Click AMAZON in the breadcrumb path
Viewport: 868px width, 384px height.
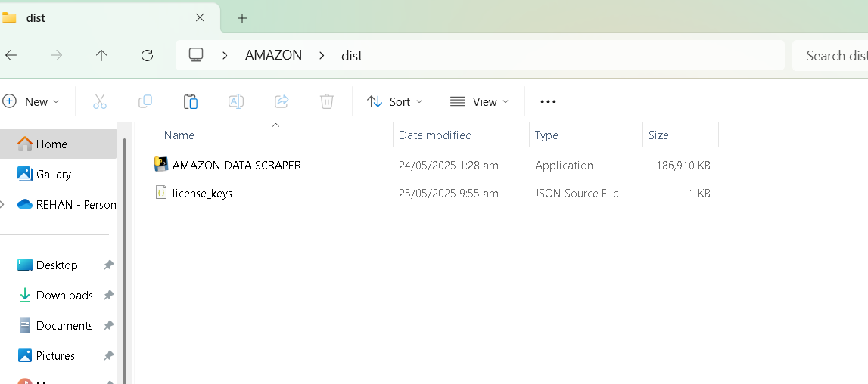tap(273, 55)
